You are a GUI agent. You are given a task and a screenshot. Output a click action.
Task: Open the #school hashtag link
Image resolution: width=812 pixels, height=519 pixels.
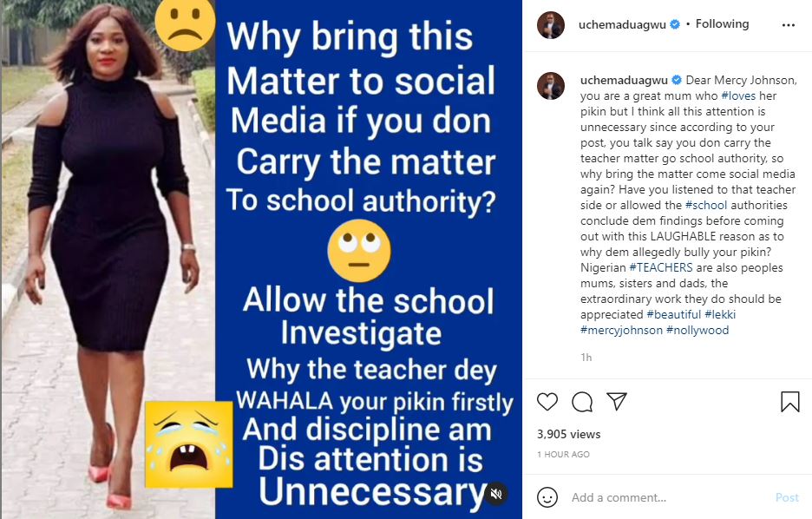coord(706,205)
